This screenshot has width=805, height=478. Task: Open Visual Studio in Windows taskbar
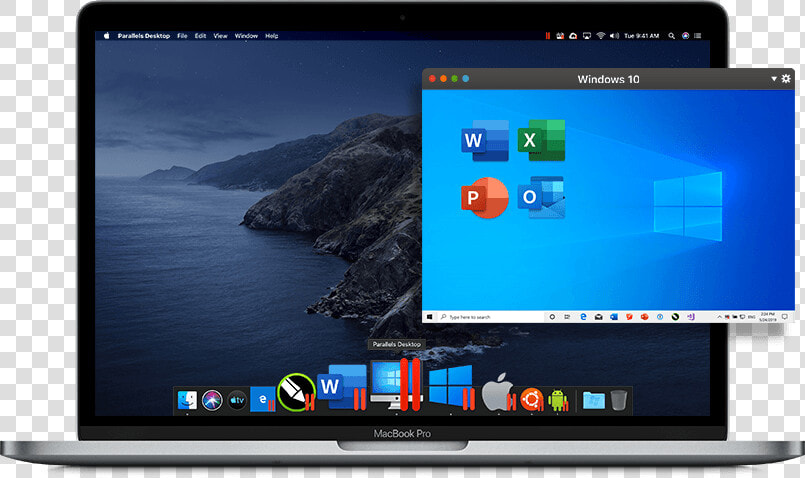tap(691, 317)
